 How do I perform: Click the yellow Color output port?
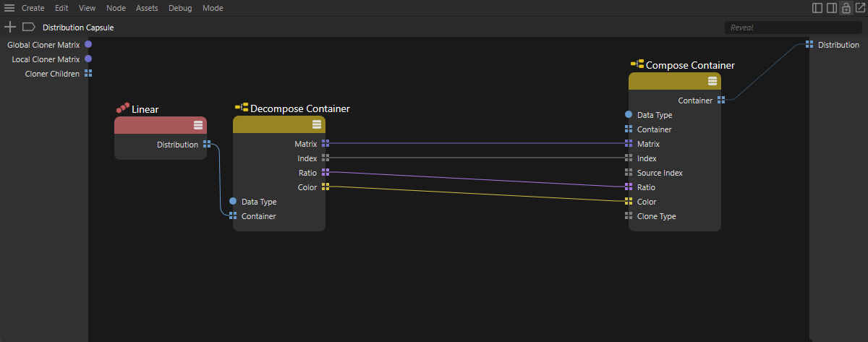(x=325, y=187)
